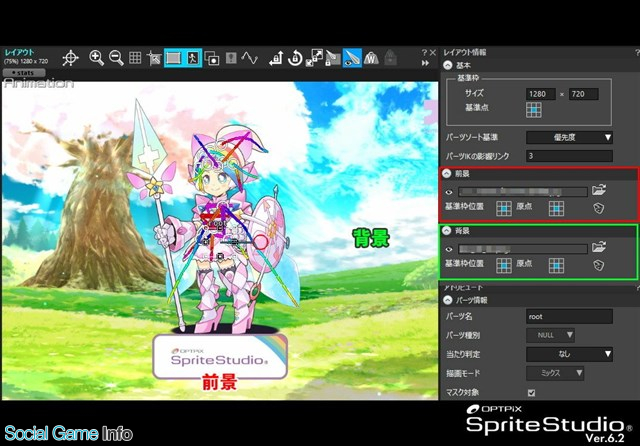Click the 背景 clear image icon
This screenshot has height=446, width=640.
[x=598, y=265]
